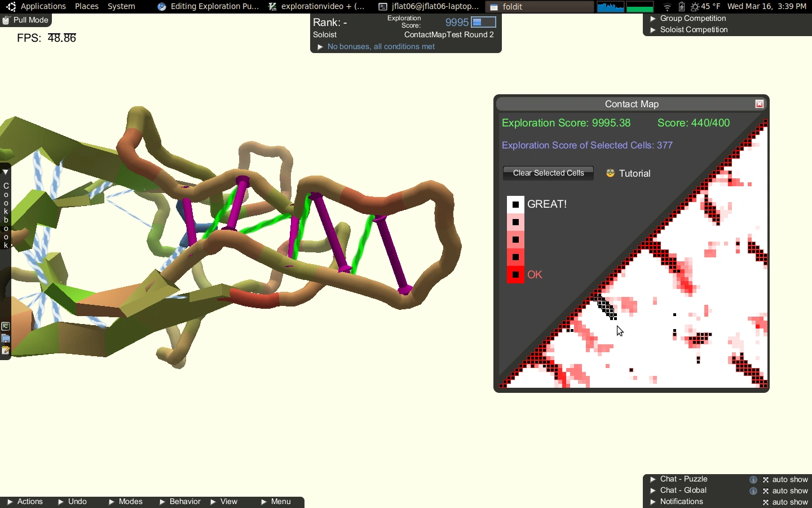Open the weather applet showing 45 °F
Image resolution: width=812 pixels, height=508 pixels.
tap(705, 7)
